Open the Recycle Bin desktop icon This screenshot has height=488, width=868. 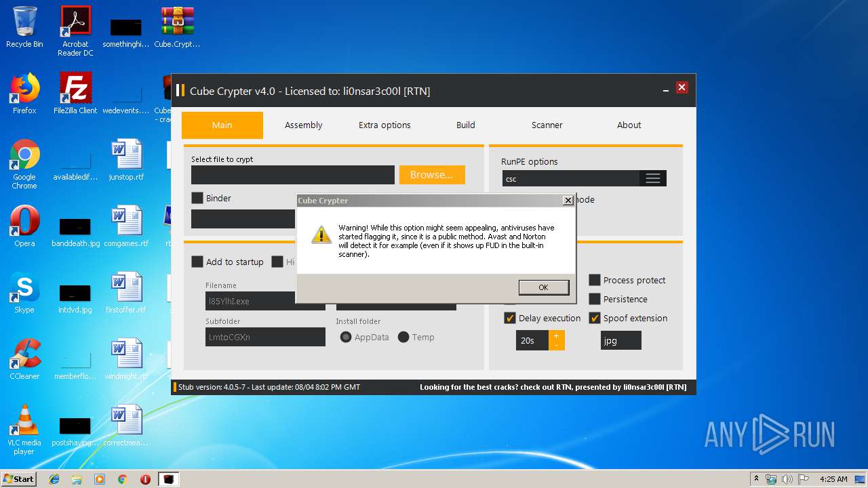24,27
